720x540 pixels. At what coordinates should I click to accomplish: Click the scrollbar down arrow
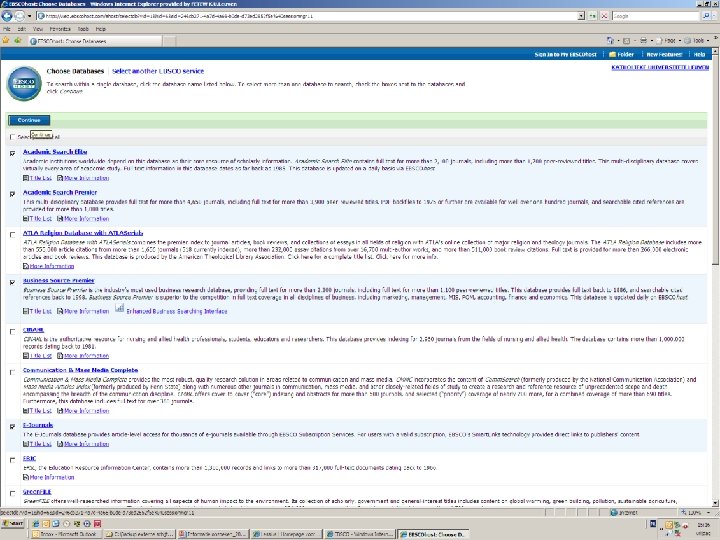(715, 503)
